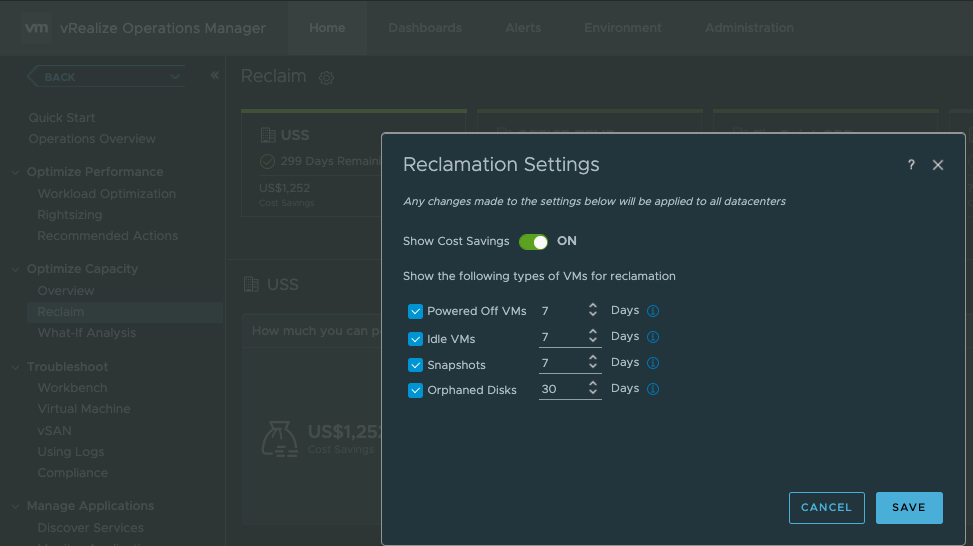Click the USS section heading datacenter icon
The width and height of the screenshot is (973, 546).
pos(251,284)
